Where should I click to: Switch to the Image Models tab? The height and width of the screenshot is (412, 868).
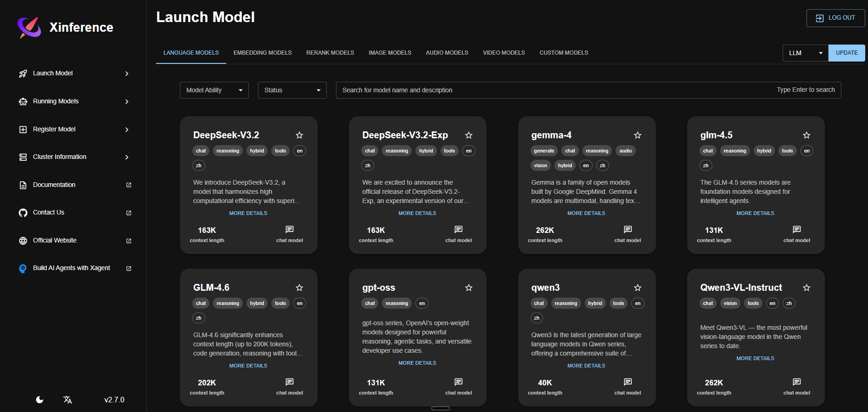[x=390, y=53]
